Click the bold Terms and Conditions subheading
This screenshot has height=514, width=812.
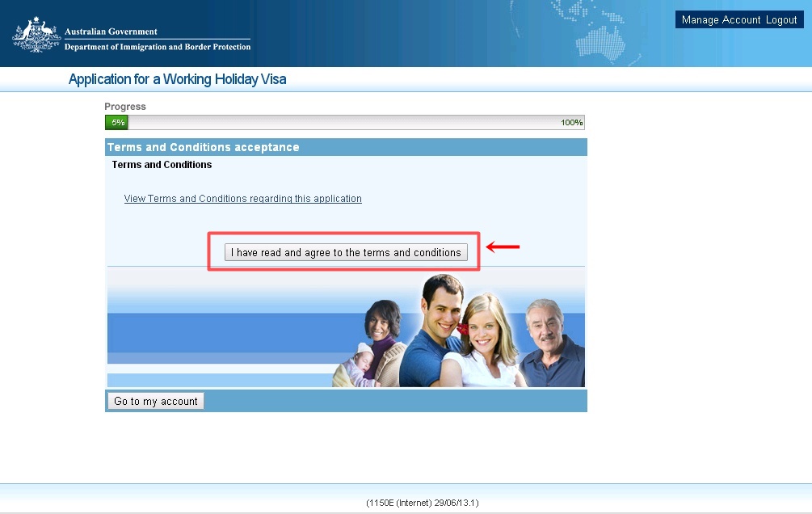pyautogui.click(x=162, y=165)
